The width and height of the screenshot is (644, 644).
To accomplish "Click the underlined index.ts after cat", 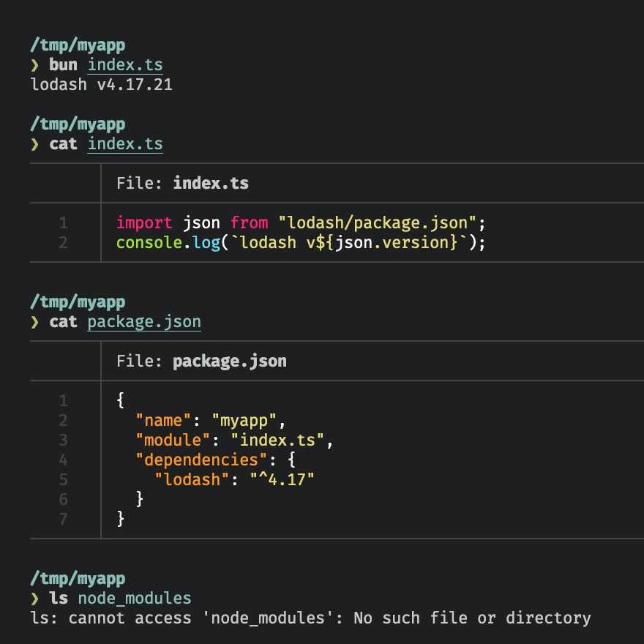I will pos(124,143).
